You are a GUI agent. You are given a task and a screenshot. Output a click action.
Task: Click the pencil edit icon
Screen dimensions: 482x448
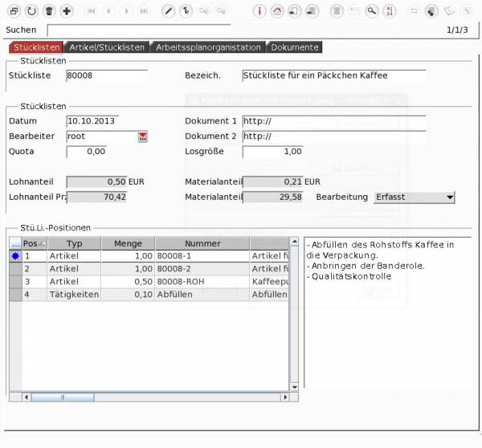168,11
